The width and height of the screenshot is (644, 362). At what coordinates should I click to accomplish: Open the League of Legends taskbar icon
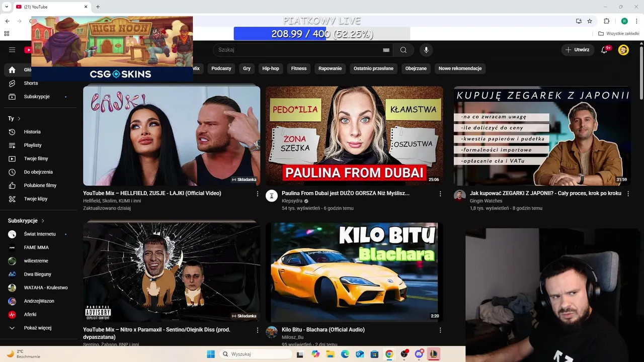(x=434, y=354)
